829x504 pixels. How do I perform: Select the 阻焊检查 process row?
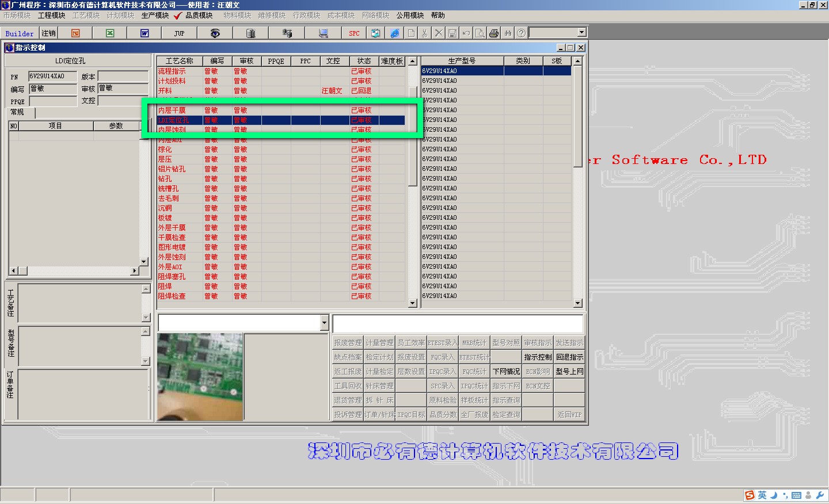click(281, 296)
